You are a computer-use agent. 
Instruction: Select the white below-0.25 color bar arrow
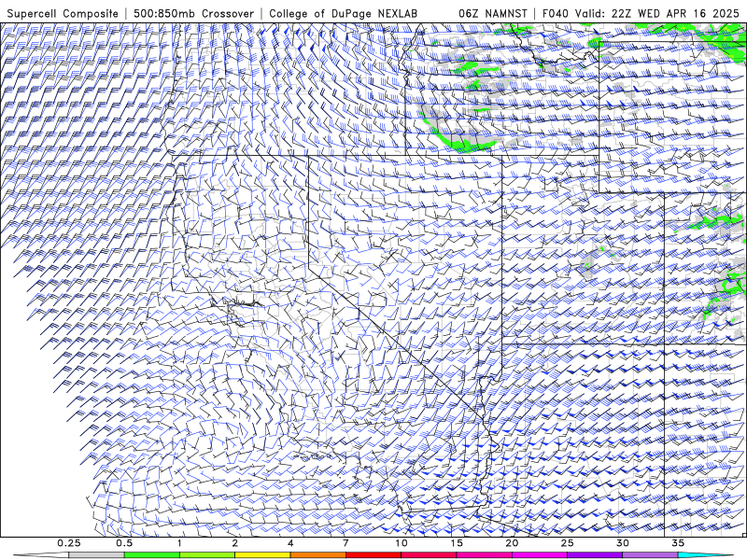(41, 555)
